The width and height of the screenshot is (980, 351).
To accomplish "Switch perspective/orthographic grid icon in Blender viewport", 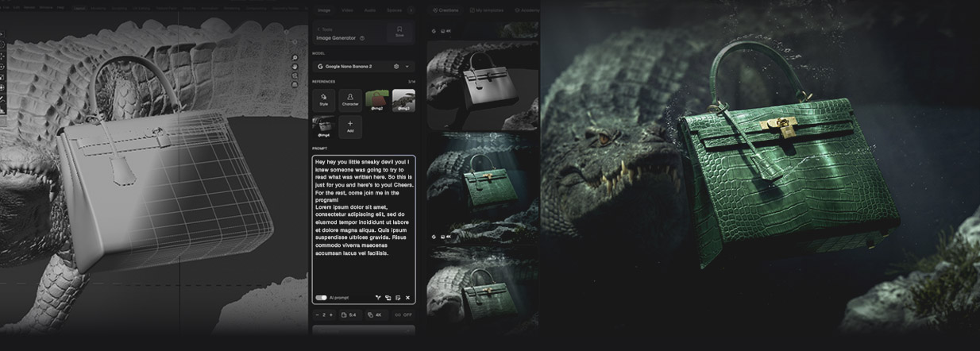I will [x=295, y=83].
